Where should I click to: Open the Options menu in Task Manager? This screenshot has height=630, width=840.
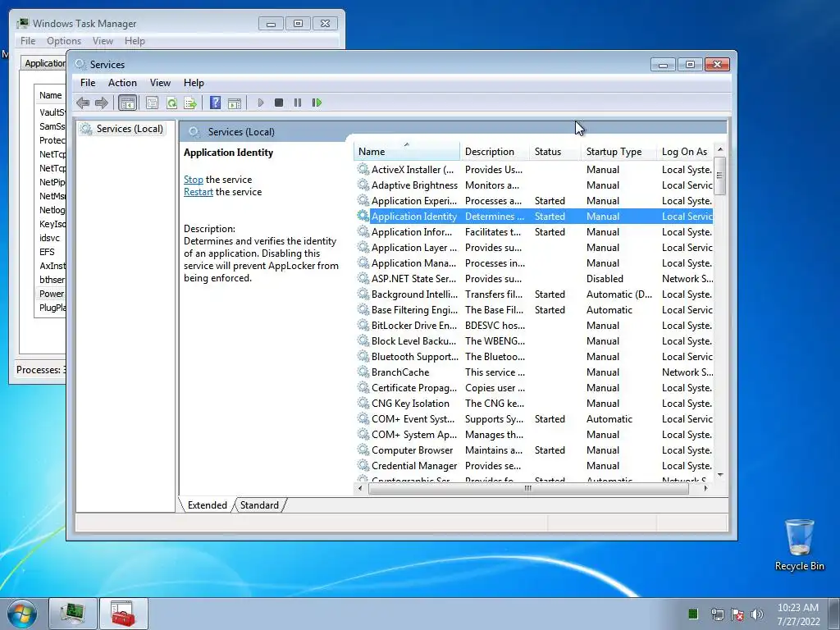point(64,41)
